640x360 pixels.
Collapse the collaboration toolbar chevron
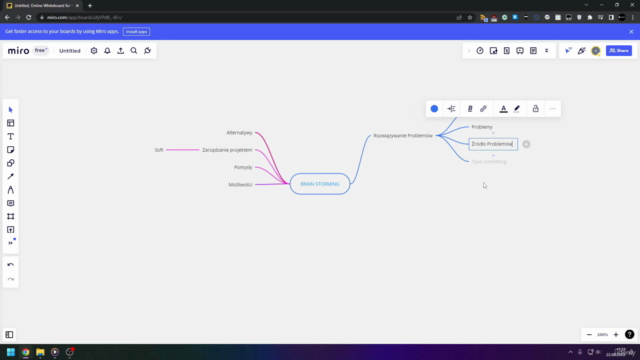click(x=469, y=51)
